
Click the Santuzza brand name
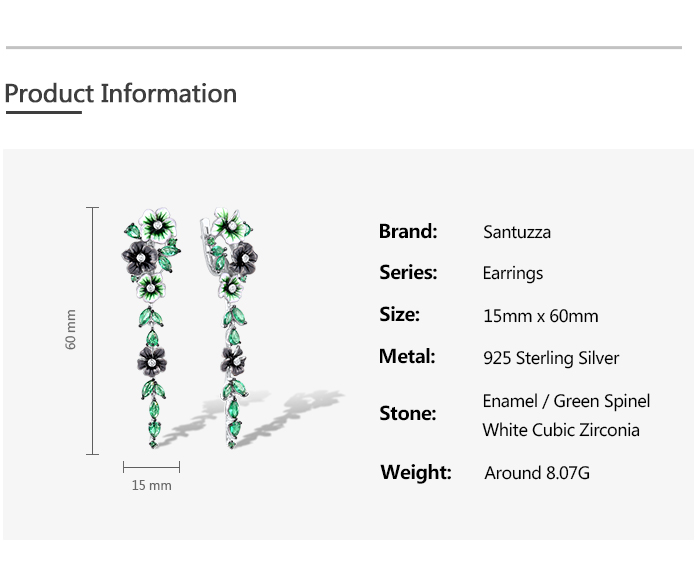[x=516, y=232]
